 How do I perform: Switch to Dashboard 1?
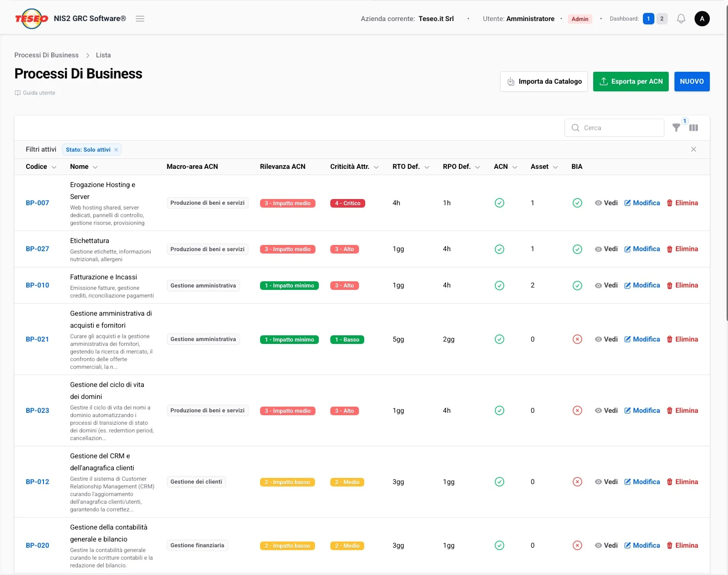pos(648,19)
